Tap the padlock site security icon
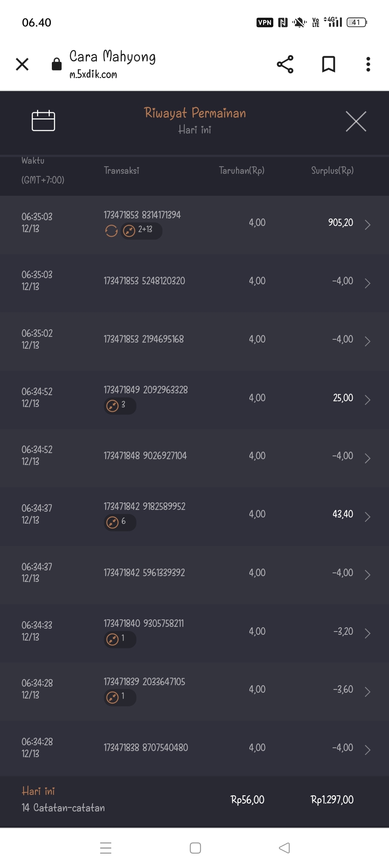The height and width of the screenshot is (868, 389). click(x=57, y=64)
